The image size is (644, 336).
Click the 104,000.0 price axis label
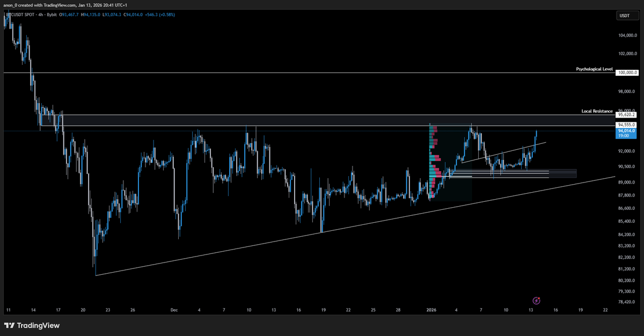(627, 36)
